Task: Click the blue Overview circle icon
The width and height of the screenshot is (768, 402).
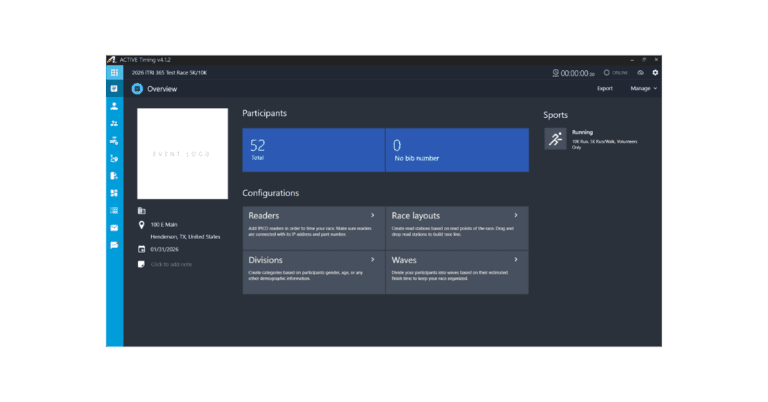Action: [x=137, y=89]
